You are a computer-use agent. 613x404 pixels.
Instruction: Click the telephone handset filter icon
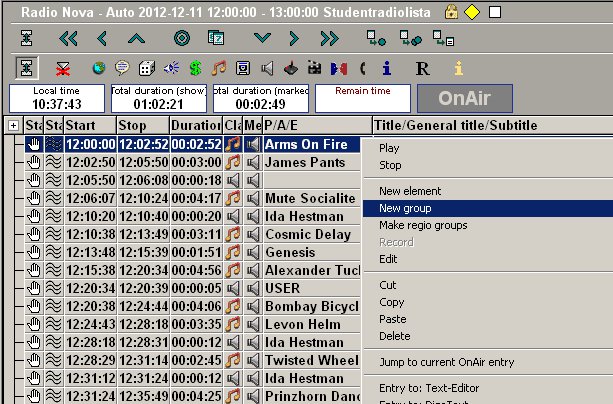(x=363, y=68)
